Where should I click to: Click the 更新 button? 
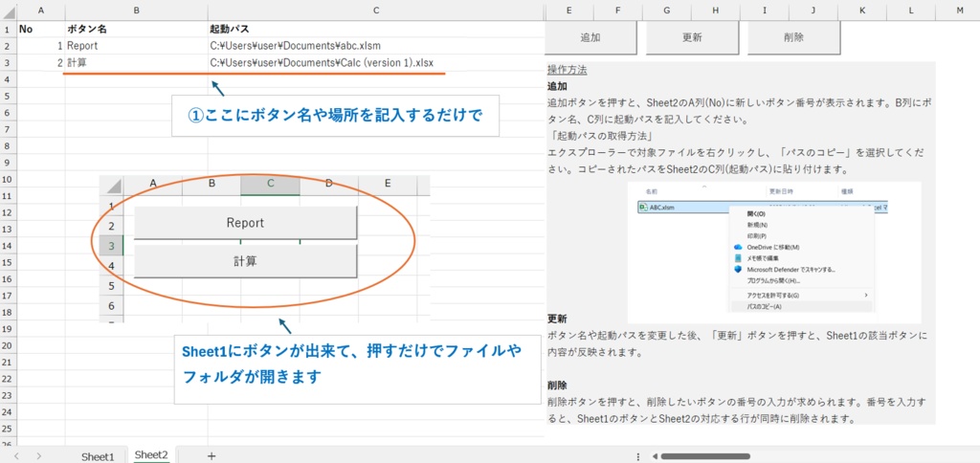pyautogui.click(x=692, y=37)
